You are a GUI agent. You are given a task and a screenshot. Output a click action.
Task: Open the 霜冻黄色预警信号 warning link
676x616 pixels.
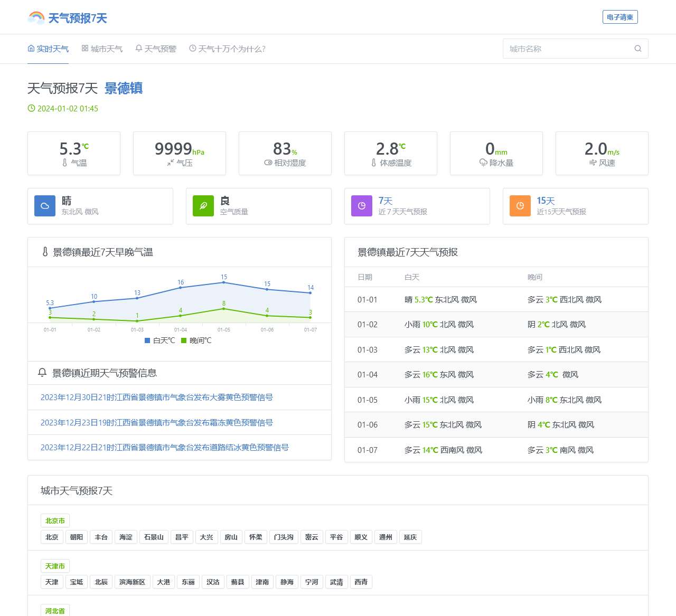point(157,422)
